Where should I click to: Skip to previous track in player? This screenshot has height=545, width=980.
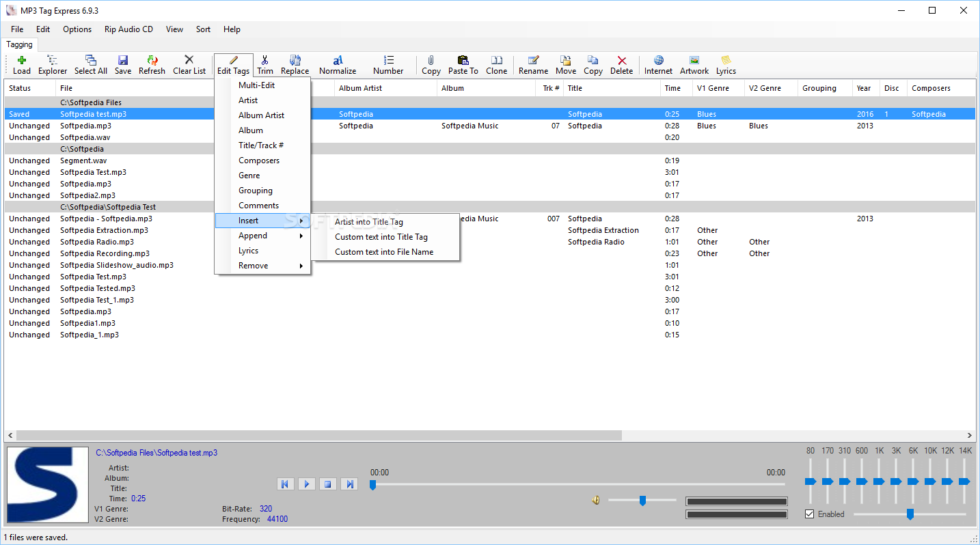click(285, 484)
